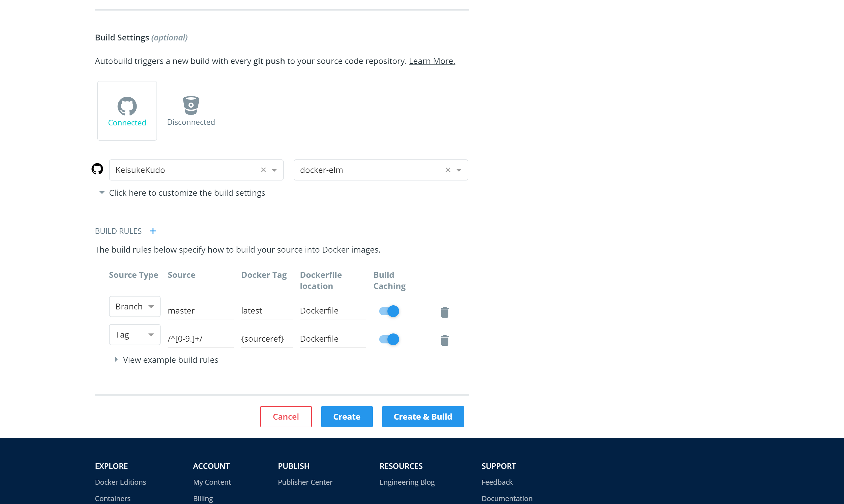Open Engineering Blog footer link

(x=407, y=482)
